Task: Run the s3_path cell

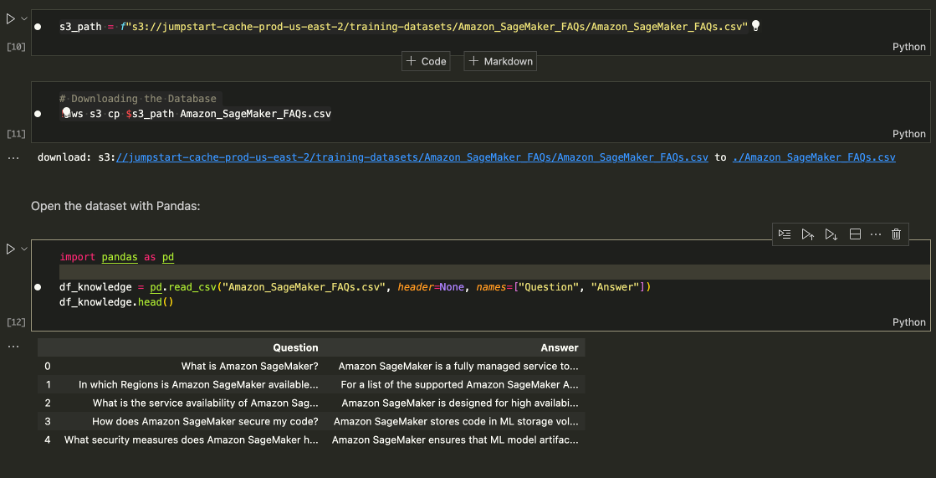Action: click(10, 19)
